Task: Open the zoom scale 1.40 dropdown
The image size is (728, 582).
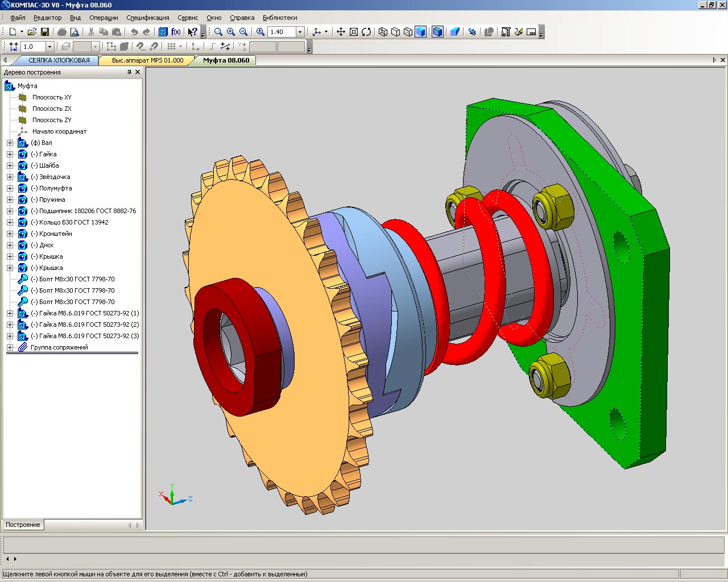Action: pos(300,32)
